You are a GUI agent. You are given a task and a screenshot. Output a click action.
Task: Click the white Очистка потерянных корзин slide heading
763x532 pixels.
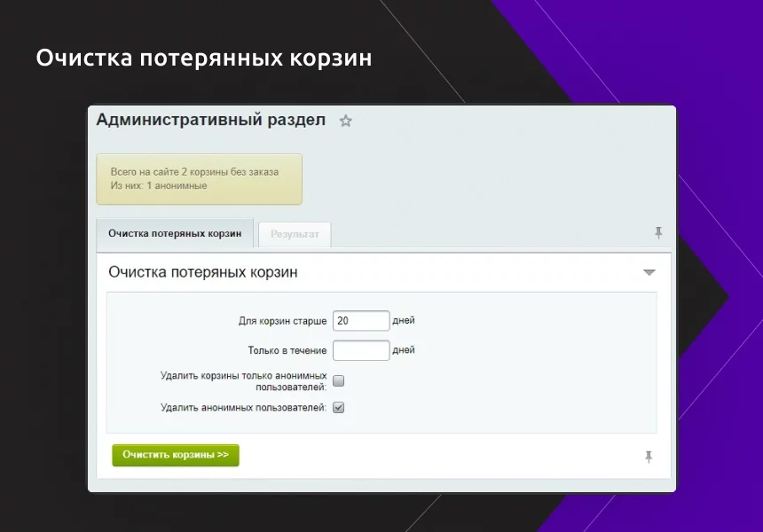click(203, 58)
